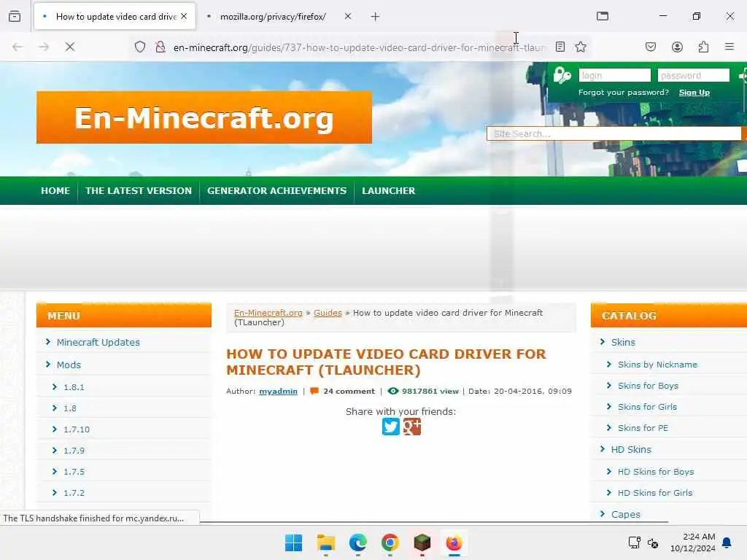Open HD Skins for Girls entry

point(655,493)
